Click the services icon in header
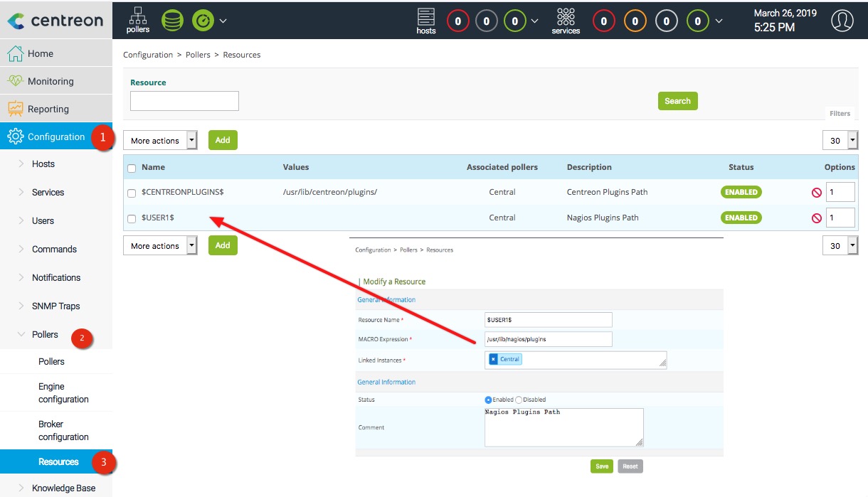The height and width of the screenshot is (497, 868). tap(566, 20)
